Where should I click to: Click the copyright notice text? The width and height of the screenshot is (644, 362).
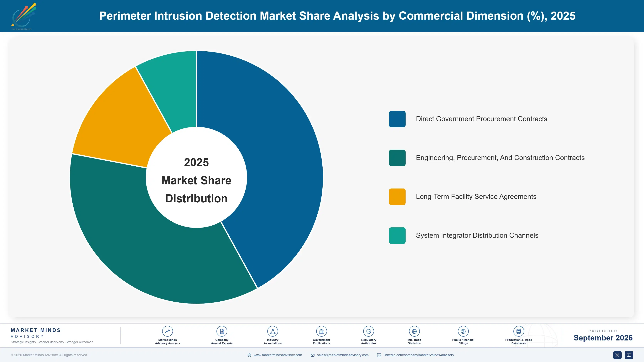(49, 355)
